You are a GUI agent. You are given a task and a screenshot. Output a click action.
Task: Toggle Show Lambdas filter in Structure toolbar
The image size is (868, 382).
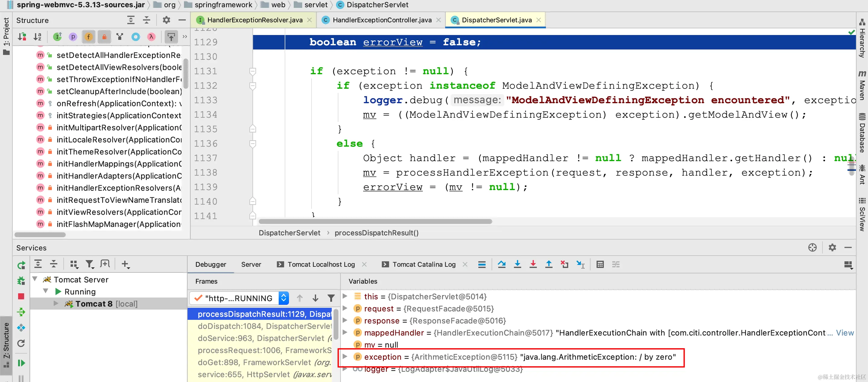point(151,37)
